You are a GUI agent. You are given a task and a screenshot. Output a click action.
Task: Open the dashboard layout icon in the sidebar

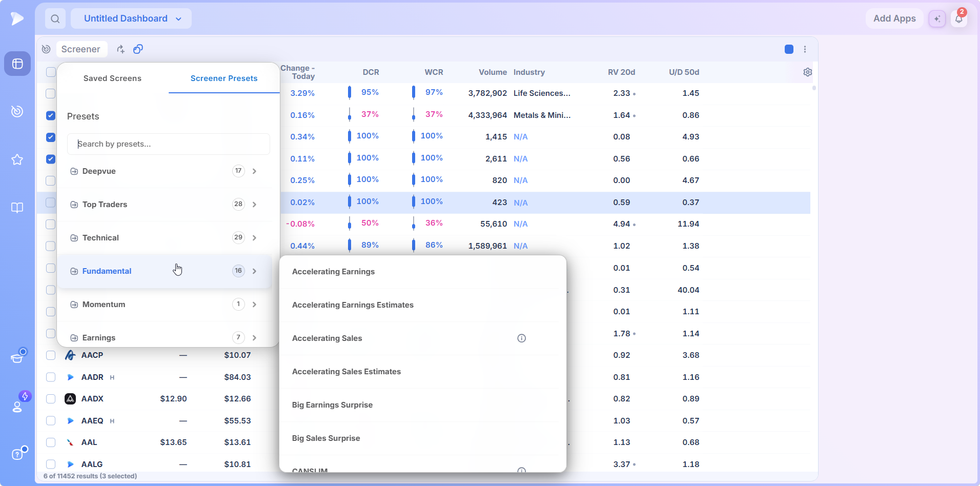click(17, 64)
